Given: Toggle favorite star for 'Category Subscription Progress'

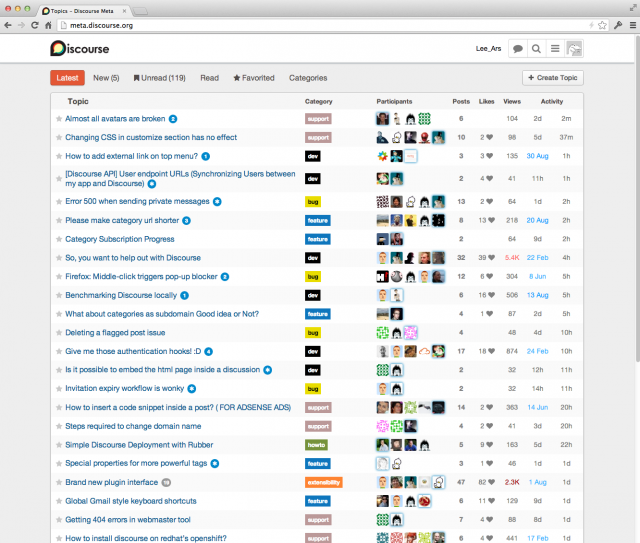Looking at the screenshot, I should (59, 239).
